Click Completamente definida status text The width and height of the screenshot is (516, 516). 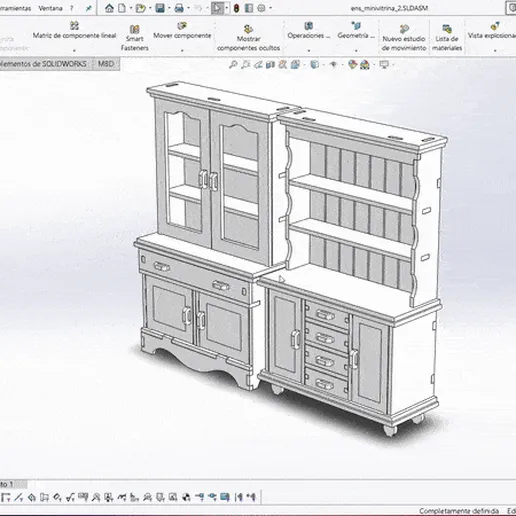pyautogui.click(x=459, y=511)
